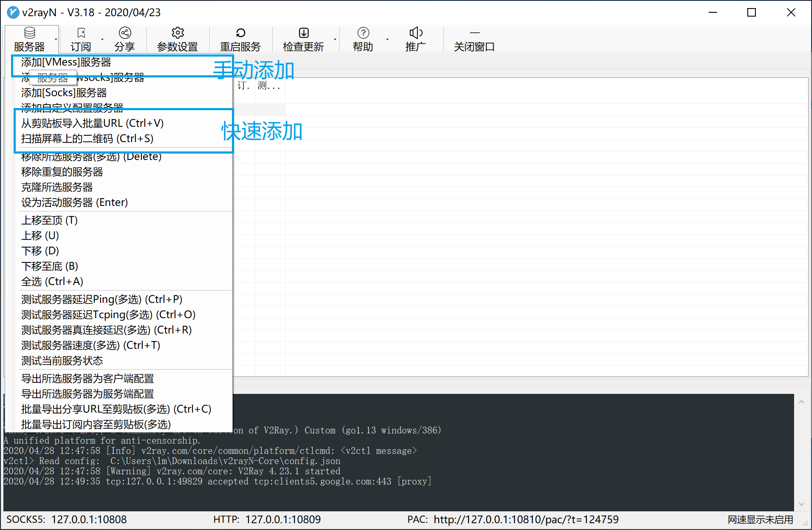
Task: Choose 测试服务器延迟Tcping(多选) (Ctrl+O)
Action: click(x=108, y=315)
